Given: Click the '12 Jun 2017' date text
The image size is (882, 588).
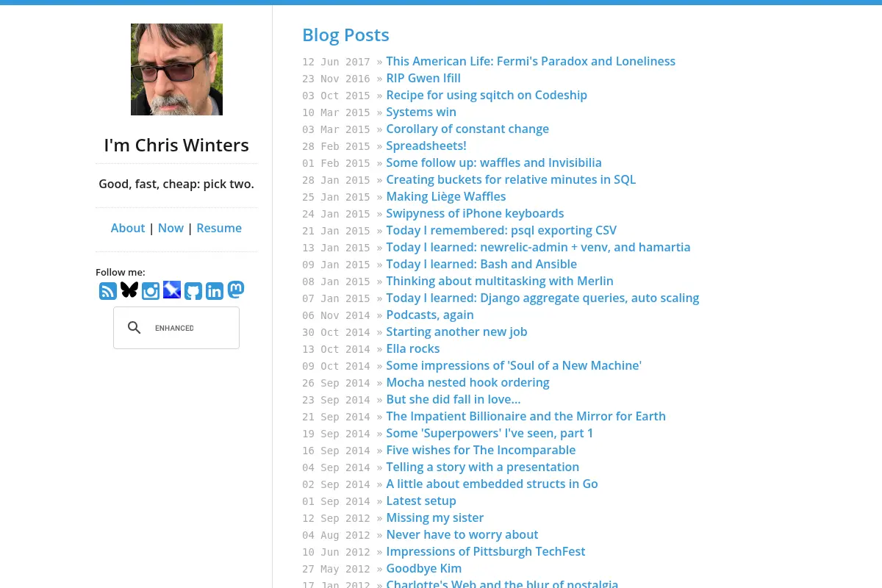Looking at the screenshot, I should coord(336,62).
